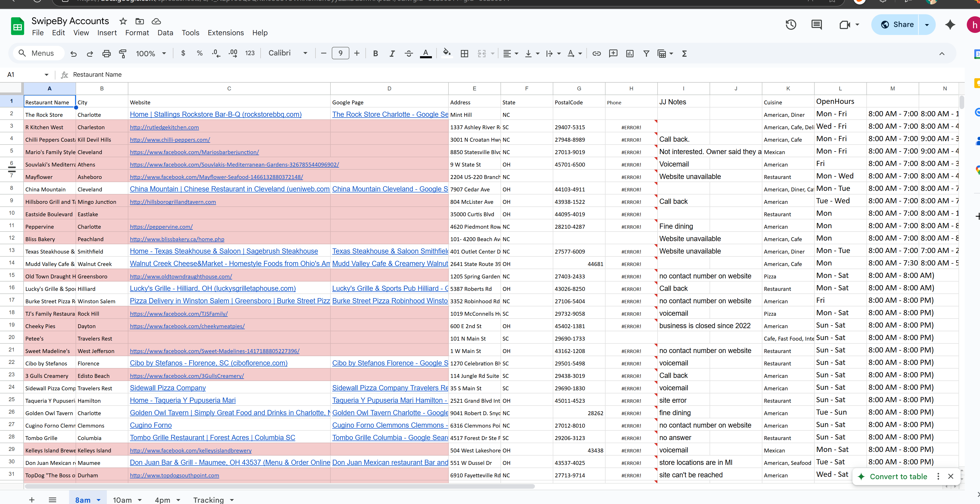Open the Format menu
Image resolution: width=980 pixels, height=504 pixels.
point(137,33)
